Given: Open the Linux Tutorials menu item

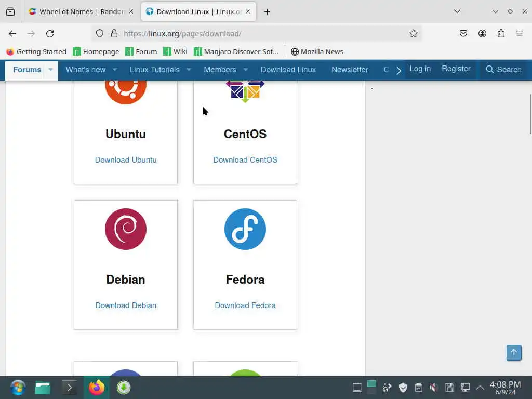Looking at the screenshot, I should tap(154, 70).
